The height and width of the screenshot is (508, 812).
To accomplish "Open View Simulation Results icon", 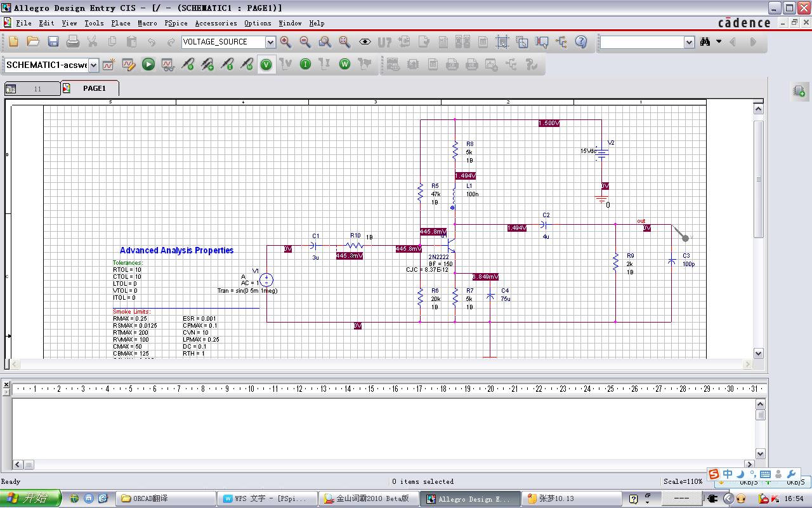I will (x=167, y=64).
